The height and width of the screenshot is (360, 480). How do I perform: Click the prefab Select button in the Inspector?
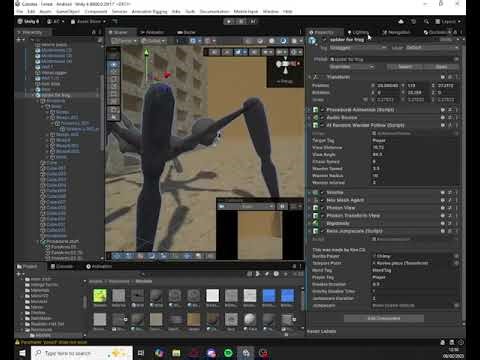pyautogui.click(x=405, y=67)
